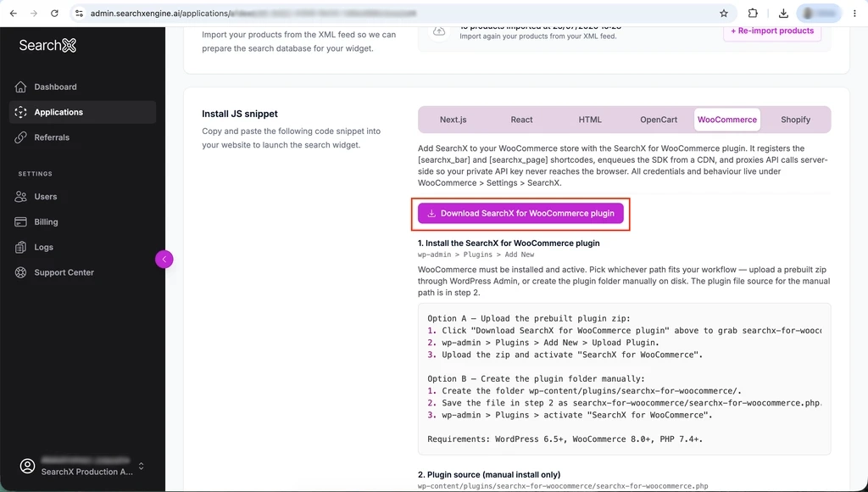The image size is (868, 492).
Task: Go back in browser history
Action: click(x=14, y=14)
